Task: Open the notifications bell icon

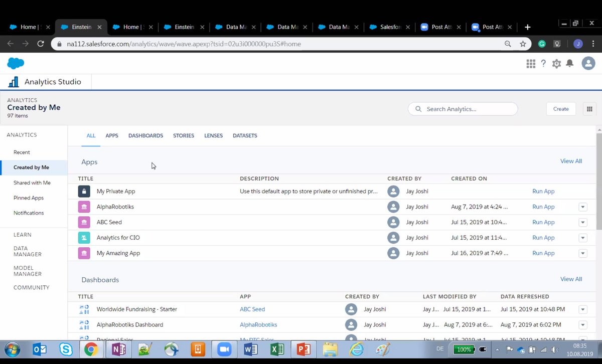Action: [570, 64]
